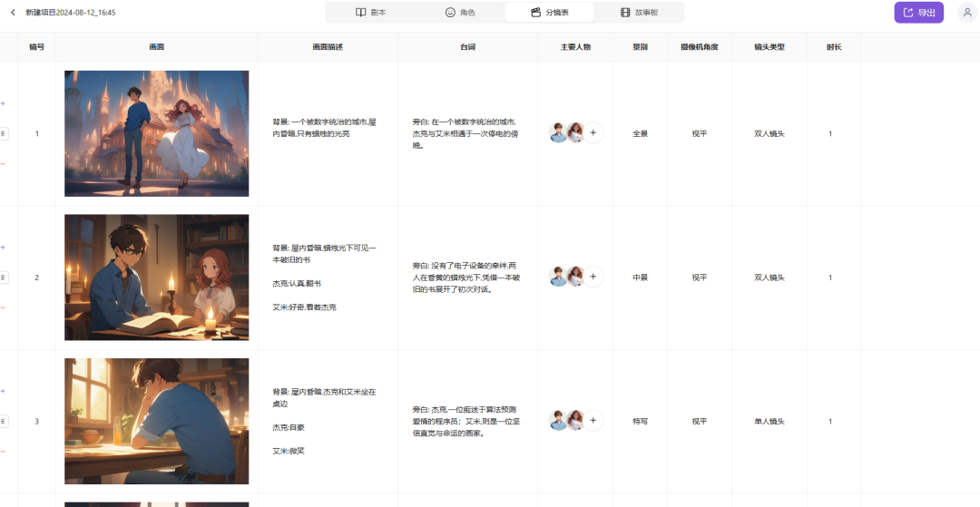Edit shot 2 description starting 背景: 屋内昏暗,蜡烛光下

click(324, 254)
